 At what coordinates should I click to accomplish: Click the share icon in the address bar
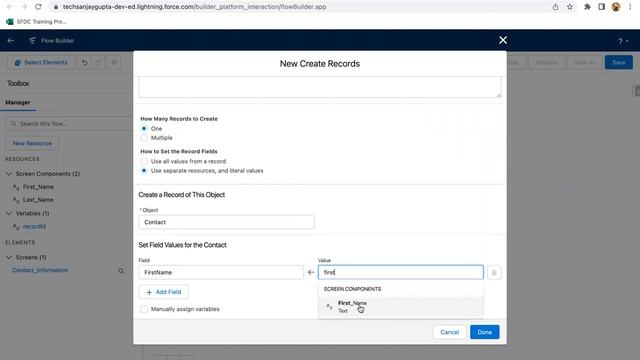click(556, 7)
